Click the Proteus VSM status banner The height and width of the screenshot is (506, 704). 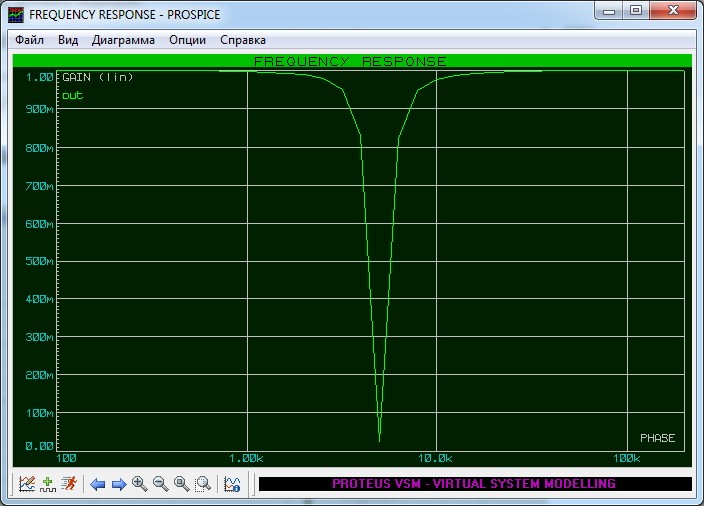pos(475,484)
